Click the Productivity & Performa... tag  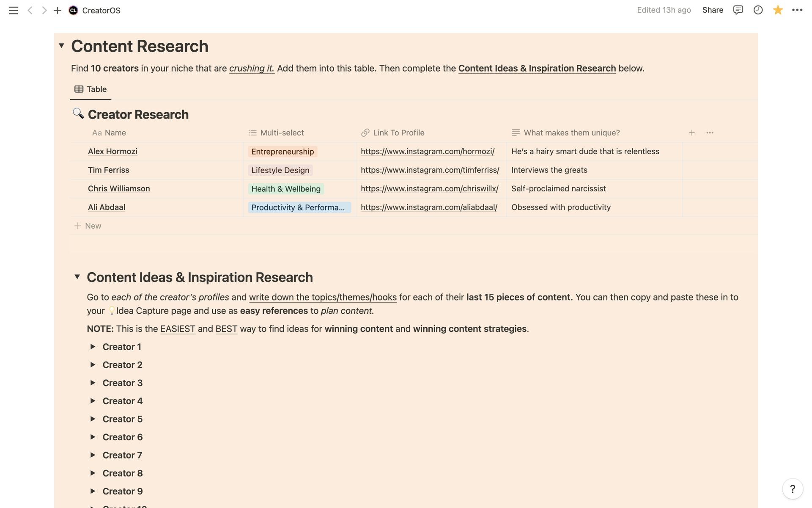pyautogui.click(x=299, y=207)
